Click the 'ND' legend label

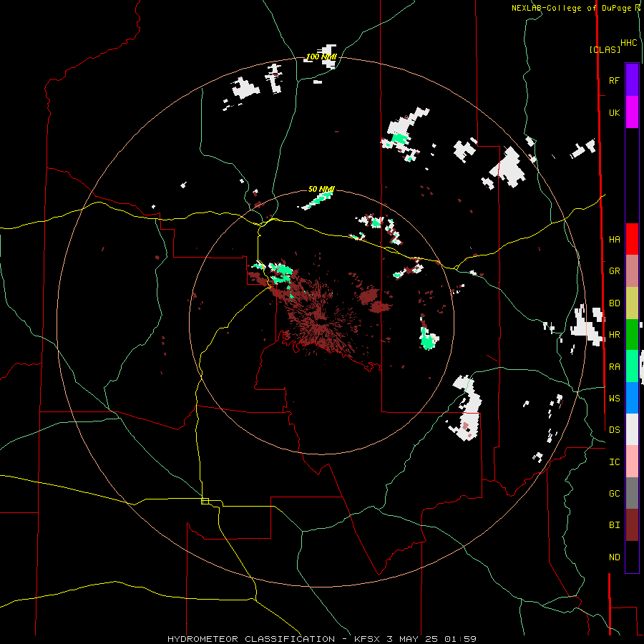pyautogui.click(x=614, y=557)
